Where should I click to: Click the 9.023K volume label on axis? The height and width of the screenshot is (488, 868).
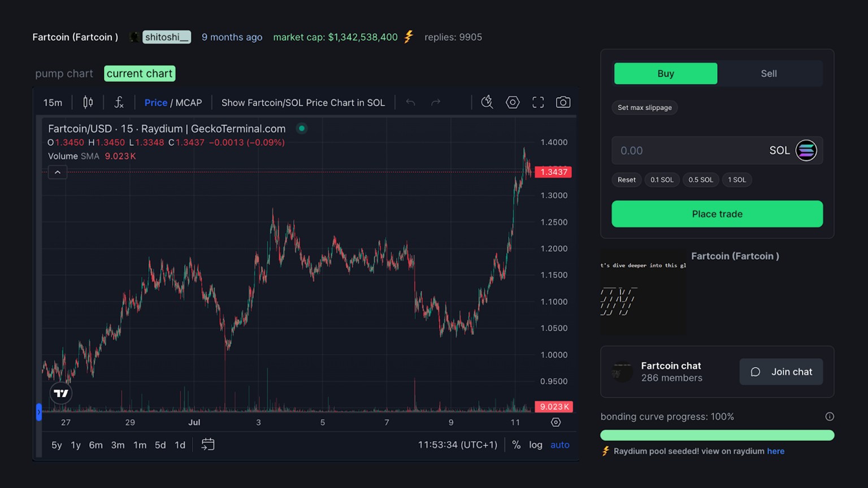tap(554, 407)
